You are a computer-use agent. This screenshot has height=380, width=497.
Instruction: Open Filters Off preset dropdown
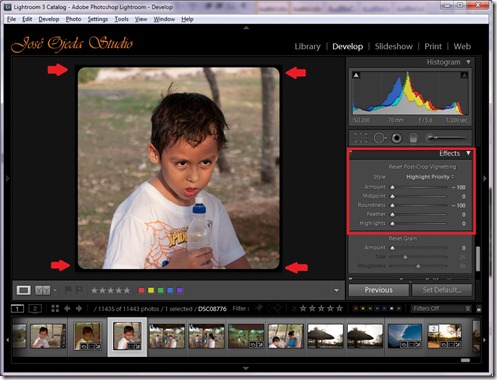click(x=440, y=309)
